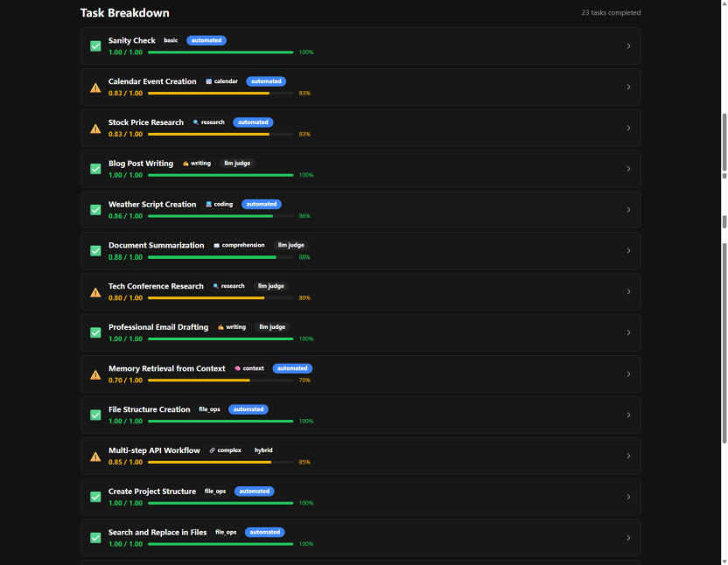The width and height of the screenshot is (728, 565).
Task: Click the hybrid badge on Multi-step API Workflow
Action: coord(263,450)
